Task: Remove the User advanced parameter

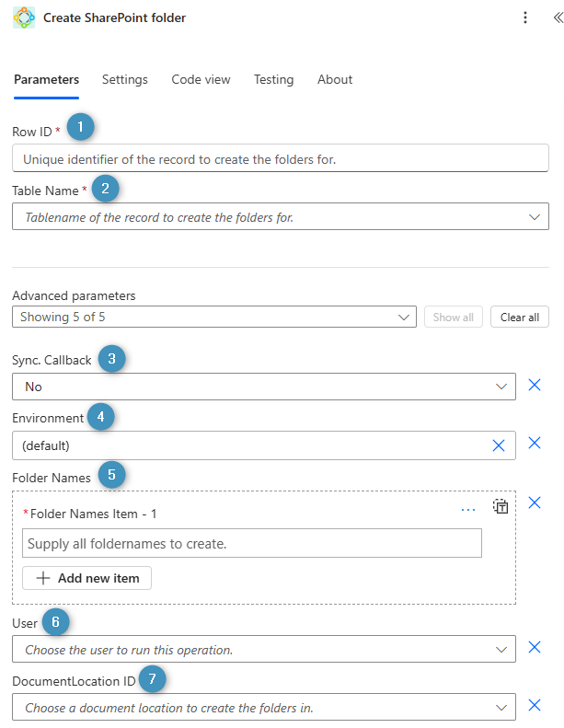Action: [x=535, y=648]
